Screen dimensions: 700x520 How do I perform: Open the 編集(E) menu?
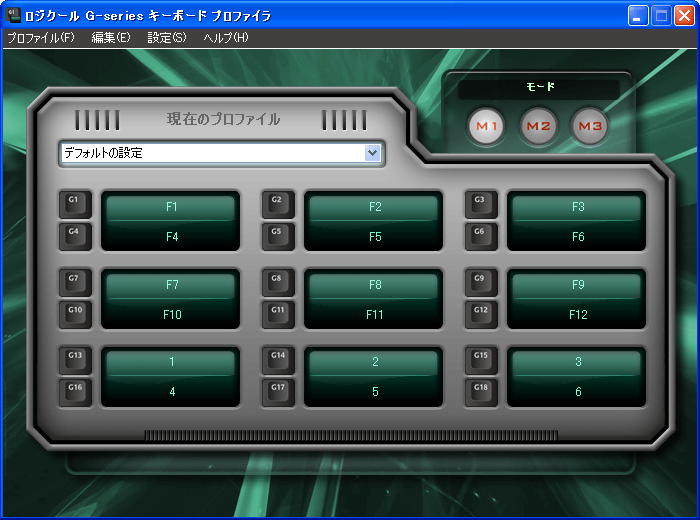point(111,38)
